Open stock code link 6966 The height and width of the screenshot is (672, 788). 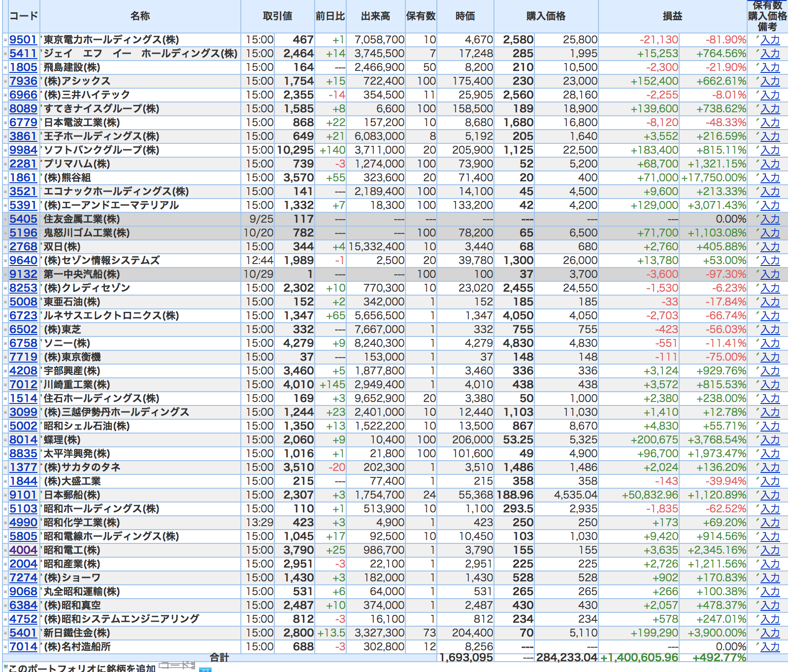(x=23, y=95)
